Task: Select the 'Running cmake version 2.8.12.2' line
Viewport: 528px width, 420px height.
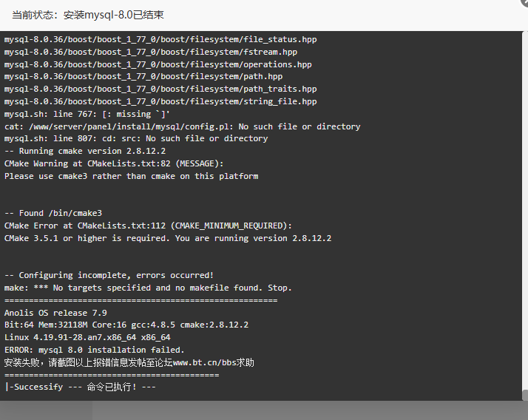Action: pos(85,152)
